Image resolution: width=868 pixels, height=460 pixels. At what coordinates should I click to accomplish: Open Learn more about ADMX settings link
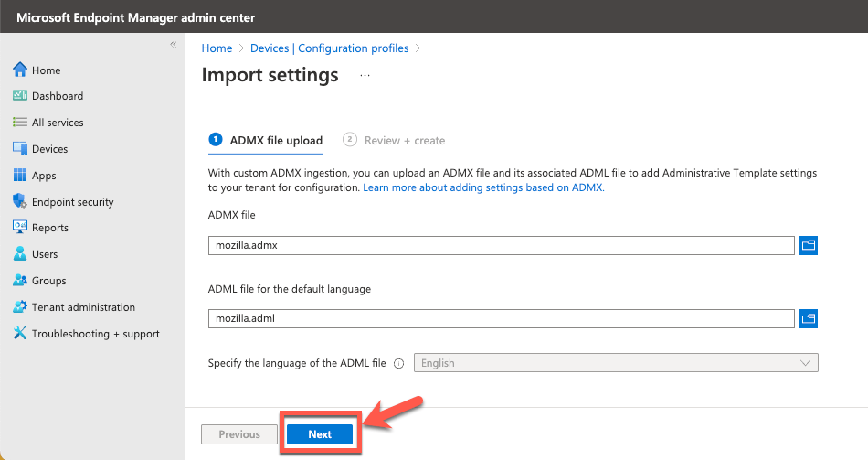483,187
